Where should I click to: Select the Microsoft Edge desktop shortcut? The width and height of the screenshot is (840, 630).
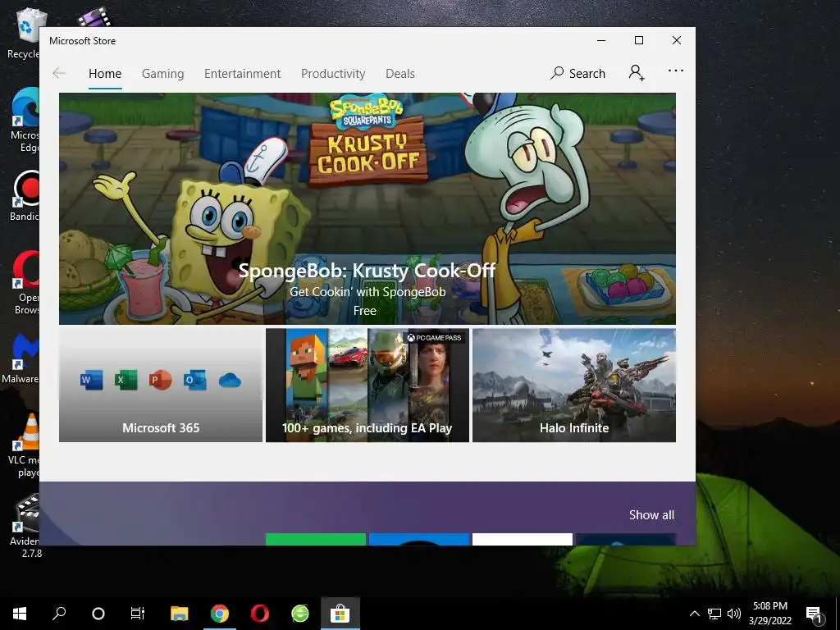(24, 120)
